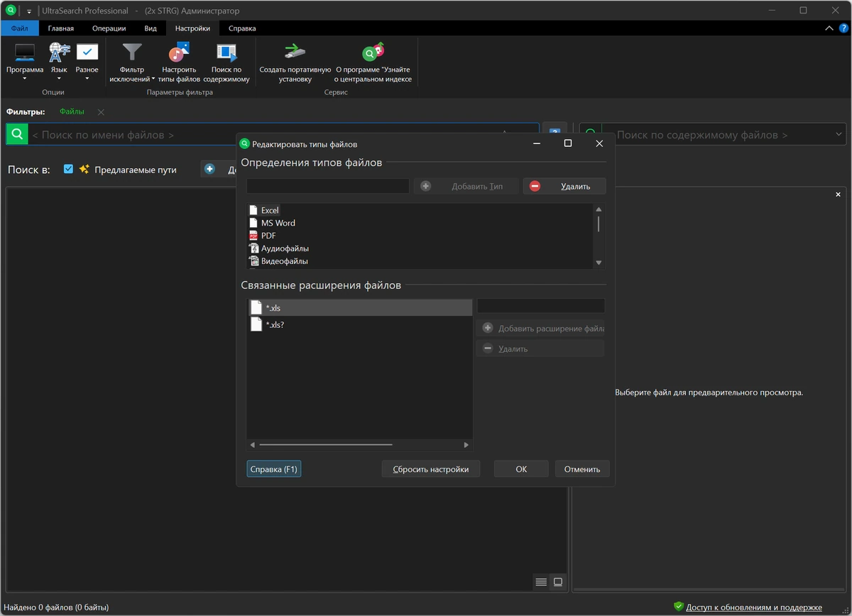Click the help icon in ribbon corner

click(843, 28)
